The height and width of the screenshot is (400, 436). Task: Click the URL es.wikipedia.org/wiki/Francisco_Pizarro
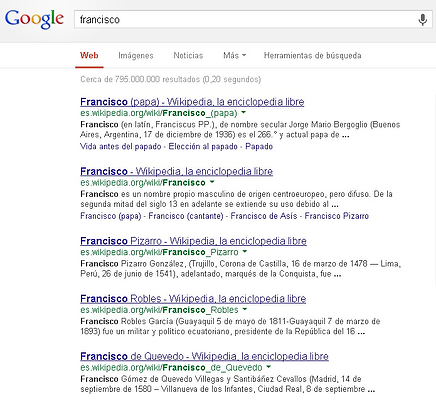click(159, 252)
